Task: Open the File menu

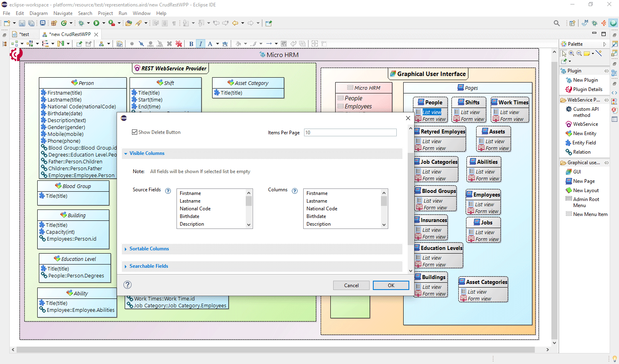Action: [x=6, y=13]
